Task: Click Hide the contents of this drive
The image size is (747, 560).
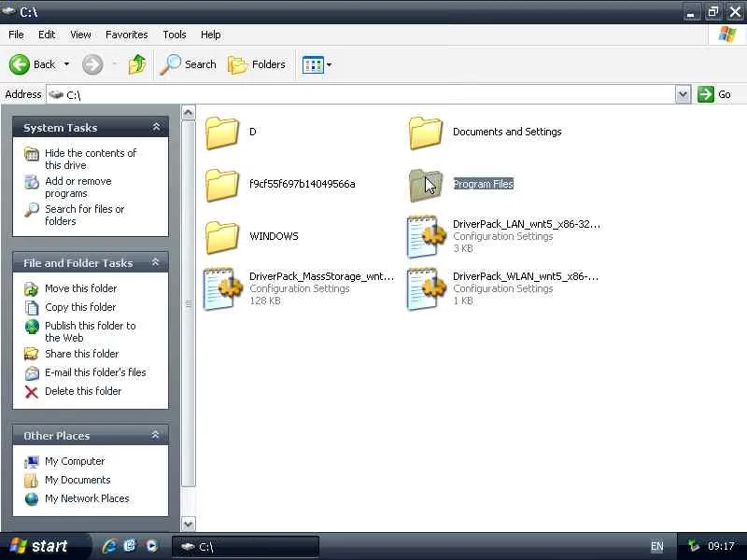Action: 91,159
